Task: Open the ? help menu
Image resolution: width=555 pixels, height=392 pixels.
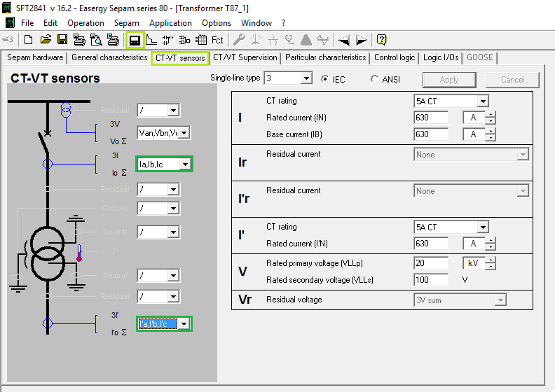Action: (284, 23)
